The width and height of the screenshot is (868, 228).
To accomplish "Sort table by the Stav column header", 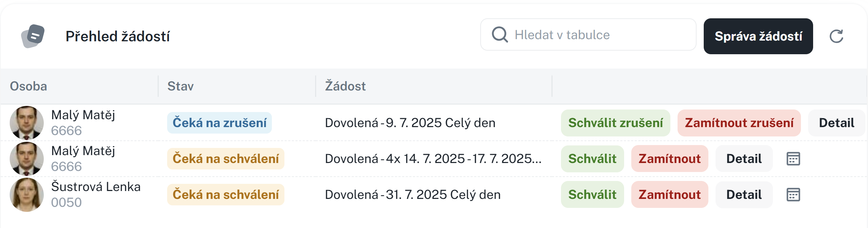I will (x=180, y=86).
